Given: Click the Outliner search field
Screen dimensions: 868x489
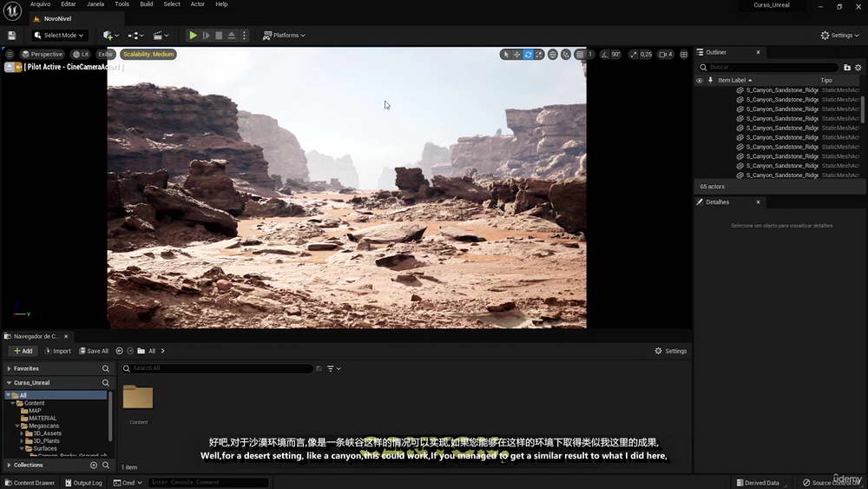Looking at the screenshot, I should pyautogui.click(x=768, y=68).
